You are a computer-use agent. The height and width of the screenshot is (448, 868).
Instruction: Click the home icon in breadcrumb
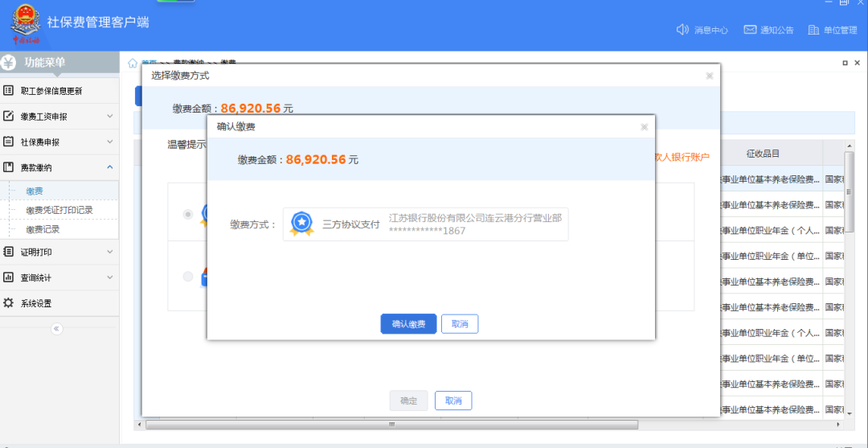[x=133, y=63]
